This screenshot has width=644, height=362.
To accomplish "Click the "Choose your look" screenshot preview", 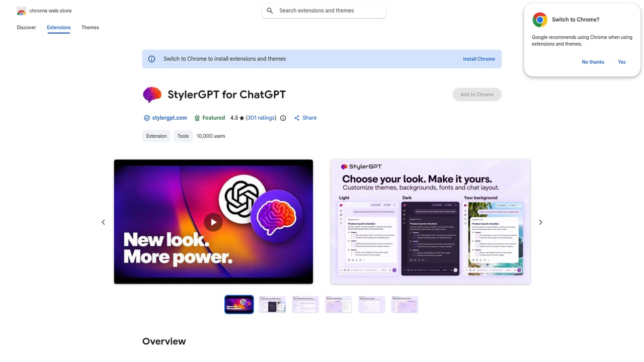I will point(430,222).
